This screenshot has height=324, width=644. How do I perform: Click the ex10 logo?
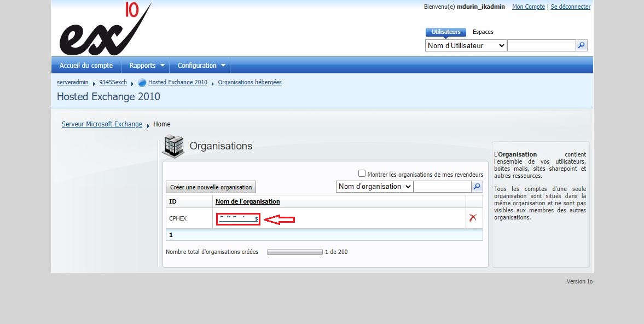[105, 29]
